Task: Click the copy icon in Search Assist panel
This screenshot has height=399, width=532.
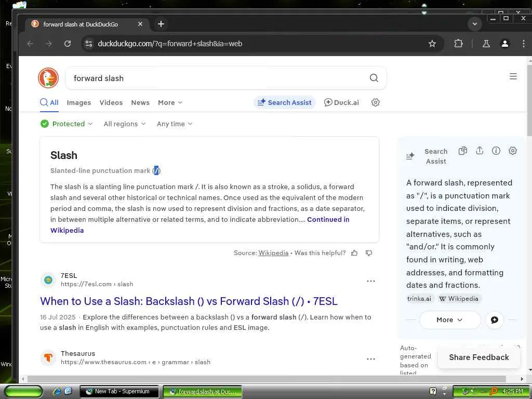Action: click(x=463, y=151)
